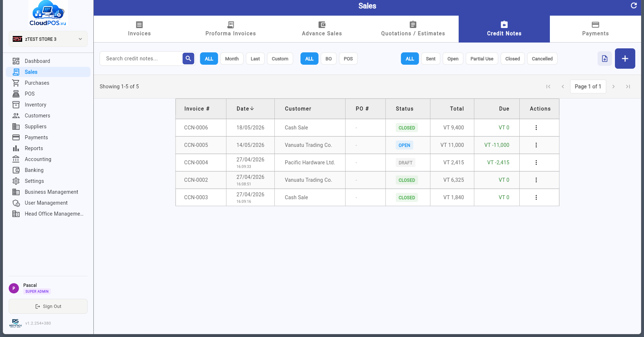Filter credit notes by Closed status

click(512, 59)
